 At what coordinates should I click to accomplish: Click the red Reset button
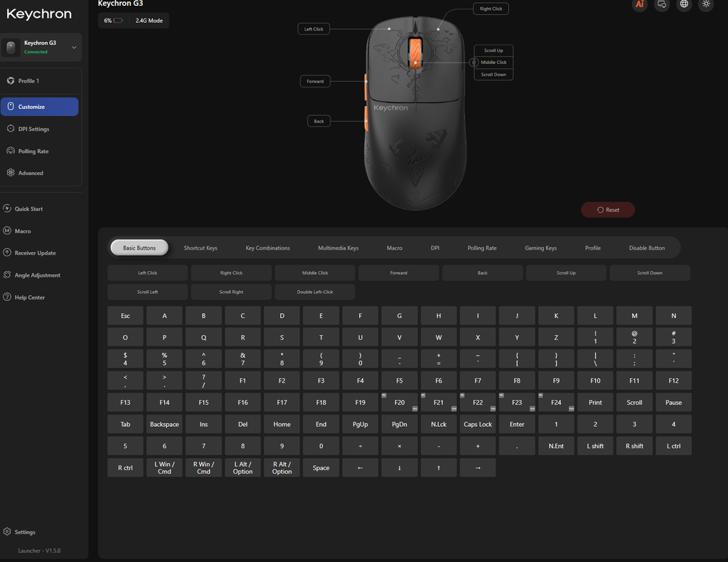point(608,210)
